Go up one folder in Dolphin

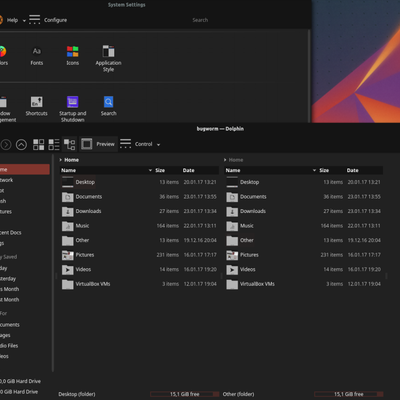tap(21, 145)
